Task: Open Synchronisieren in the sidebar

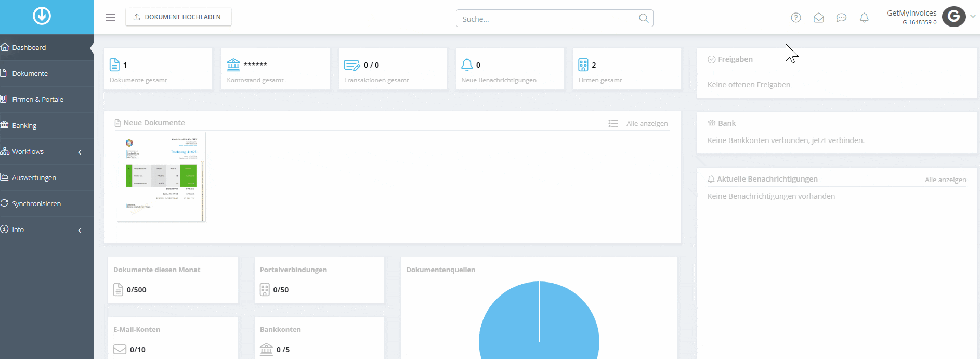Action: tap(47, 203)
